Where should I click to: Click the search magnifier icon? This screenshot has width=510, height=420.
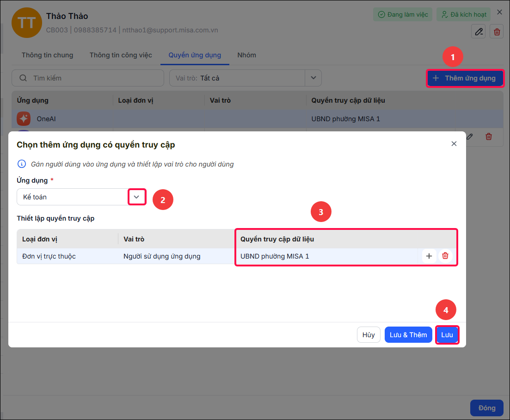pyautogui.click(x=23, y=78)
